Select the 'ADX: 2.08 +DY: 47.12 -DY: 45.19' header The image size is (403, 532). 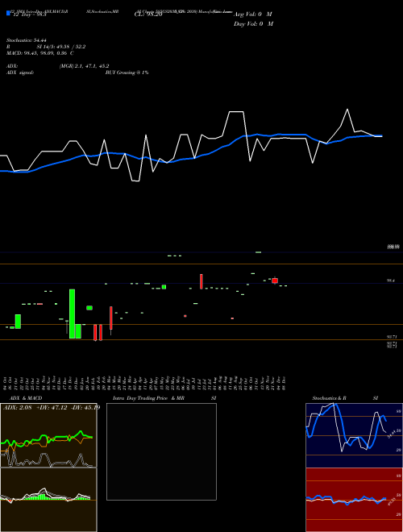(x=52, y=407)
